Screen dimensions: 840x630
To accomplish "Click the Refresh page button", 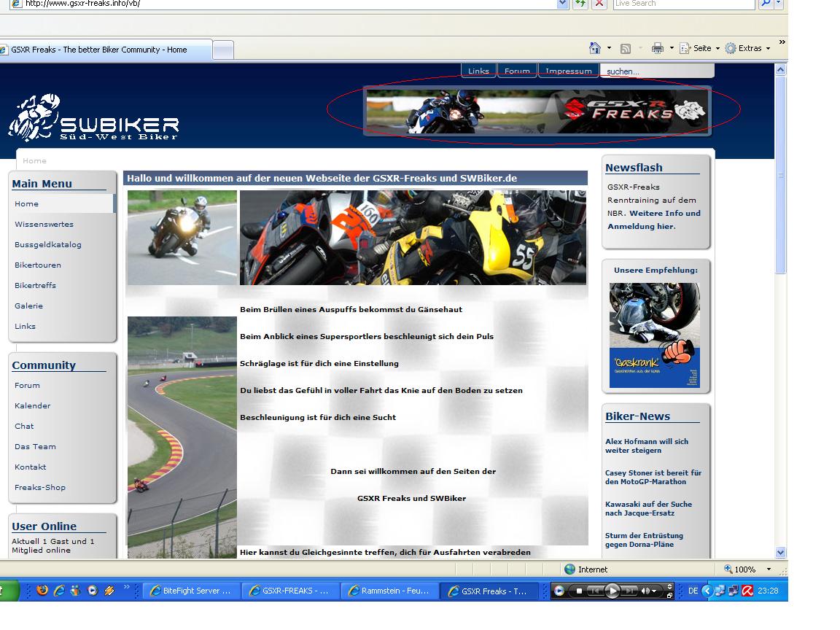I will pos(580,4).
